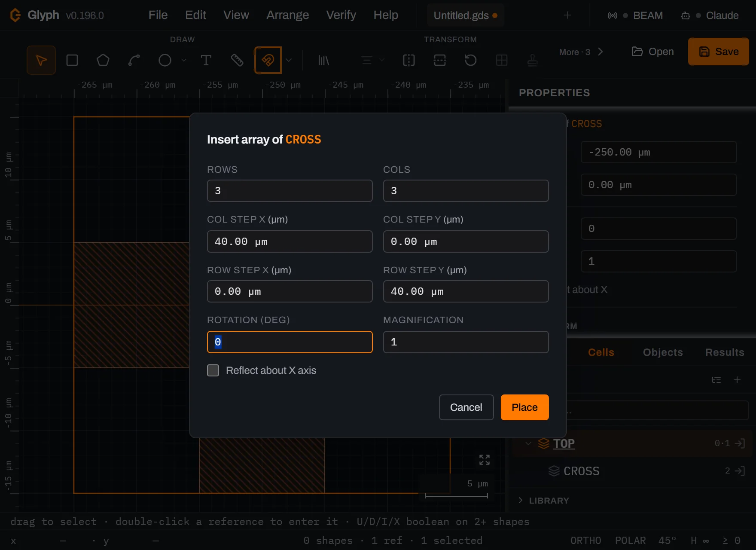Switch to the Results tab
Screen dimensions: 756x550
[725, 352]
